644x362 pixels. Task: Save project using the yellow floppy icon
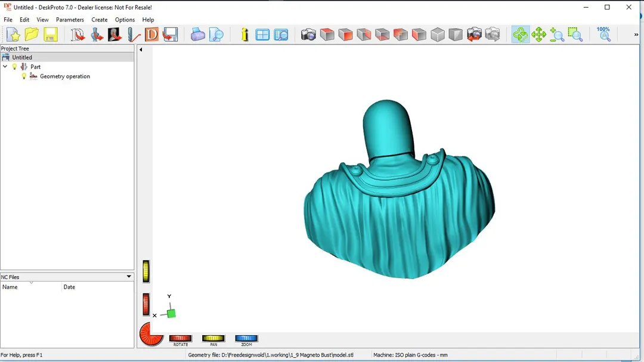[x=51, y=35]
